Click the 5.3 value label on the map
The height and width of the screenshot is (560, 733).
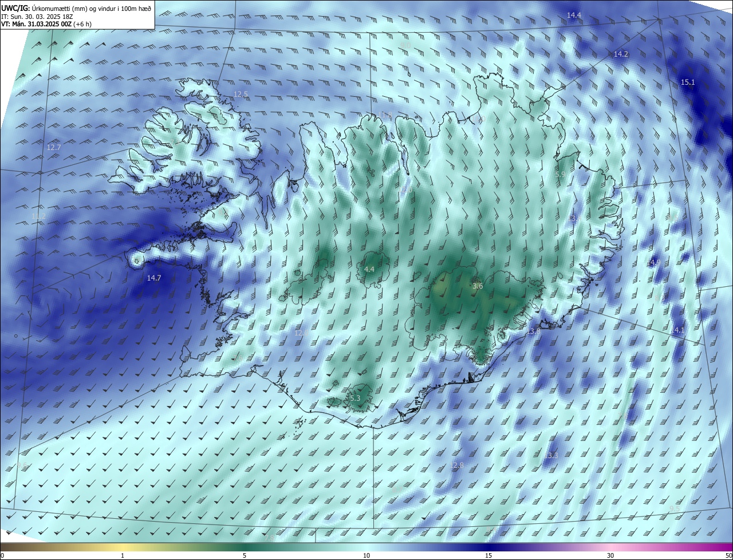tap(355, 399)
